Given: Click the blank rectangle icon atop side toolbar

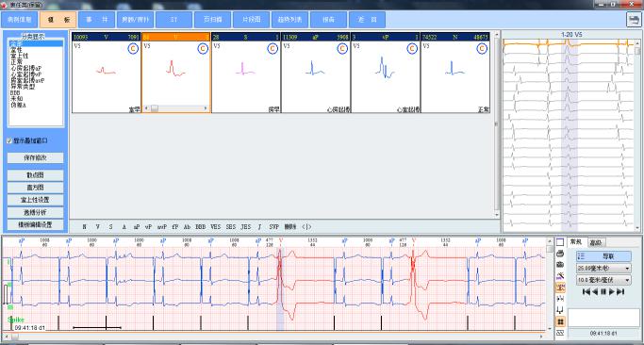Looking at the screenshot, I should 560,242.
